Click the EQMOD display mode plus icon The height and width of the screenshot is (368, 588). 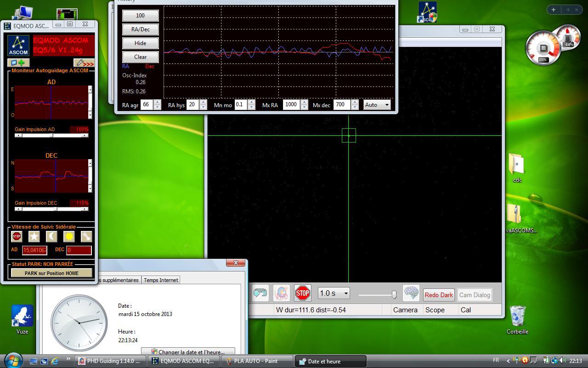[x=18, y=63]
